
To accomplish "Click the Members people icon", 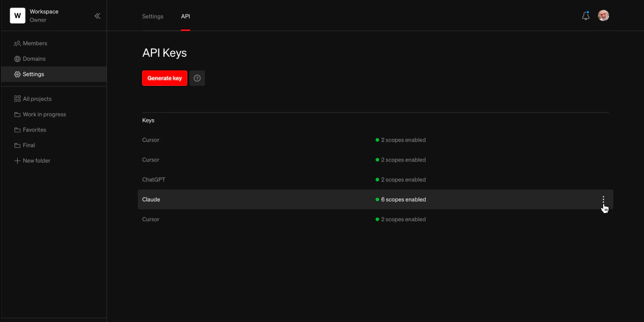I will 17,43.
